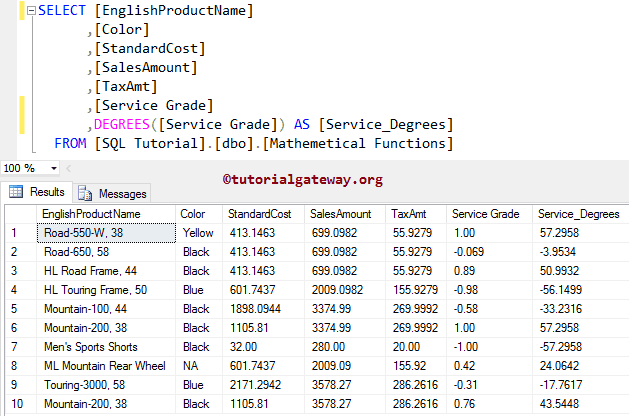629x416 pixels.
Task: Click the FROM keyword in the query
Action: tap(70, 143)
